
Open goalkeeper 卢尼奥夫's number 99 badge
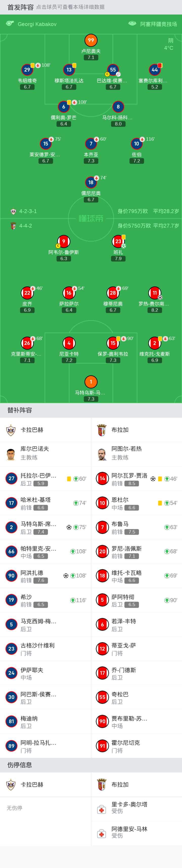pyautogui.click(x=91, y=41)
